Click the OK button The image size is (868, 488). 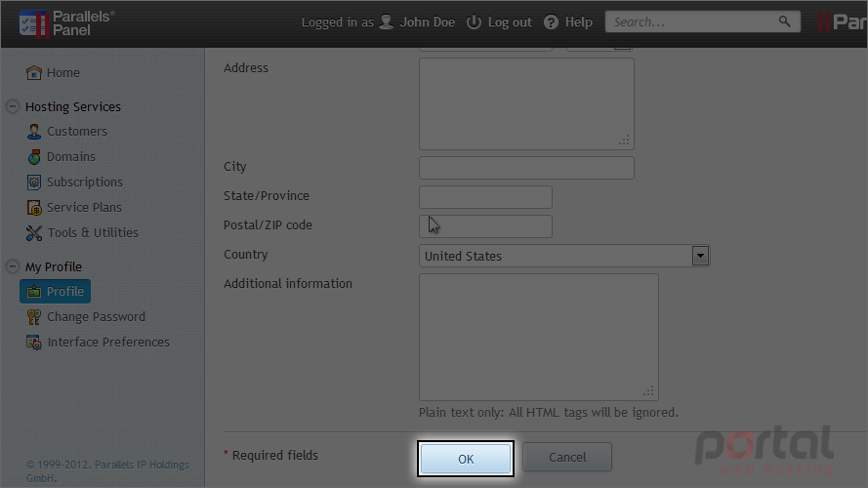pos(466,459)
